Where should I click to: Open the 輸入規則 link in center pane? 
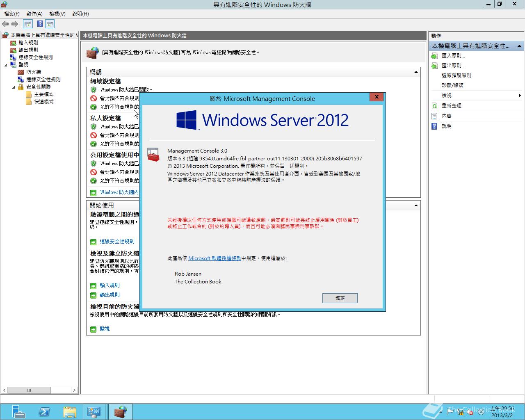click(110, 285)
